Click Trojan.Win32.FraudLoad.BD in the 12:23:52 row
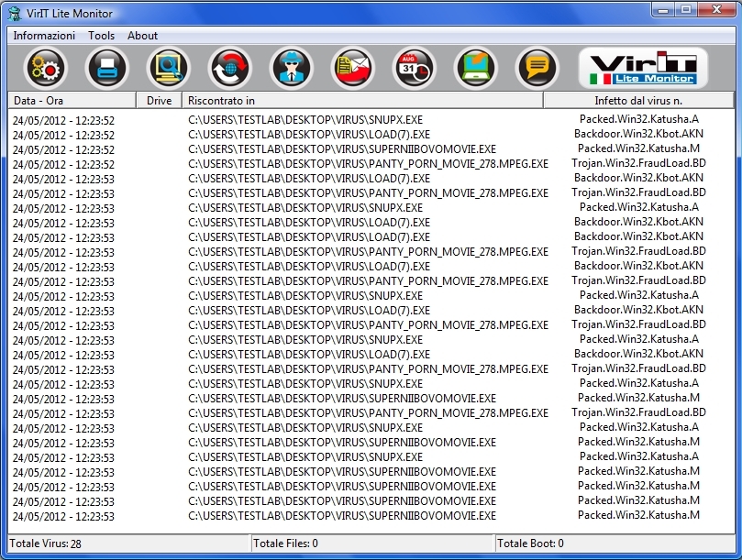The width and height of the screenshot is (742, 560). (x=639, y=163)
